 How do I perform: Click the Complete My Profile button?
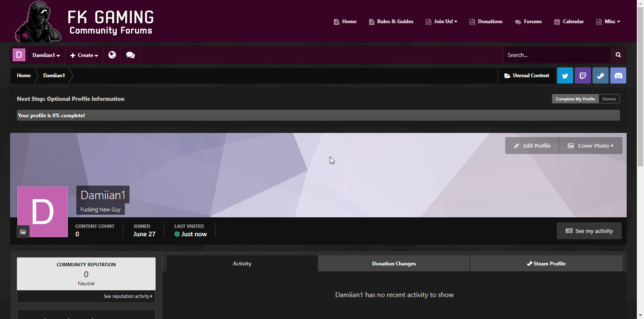(x=575, y=99)
